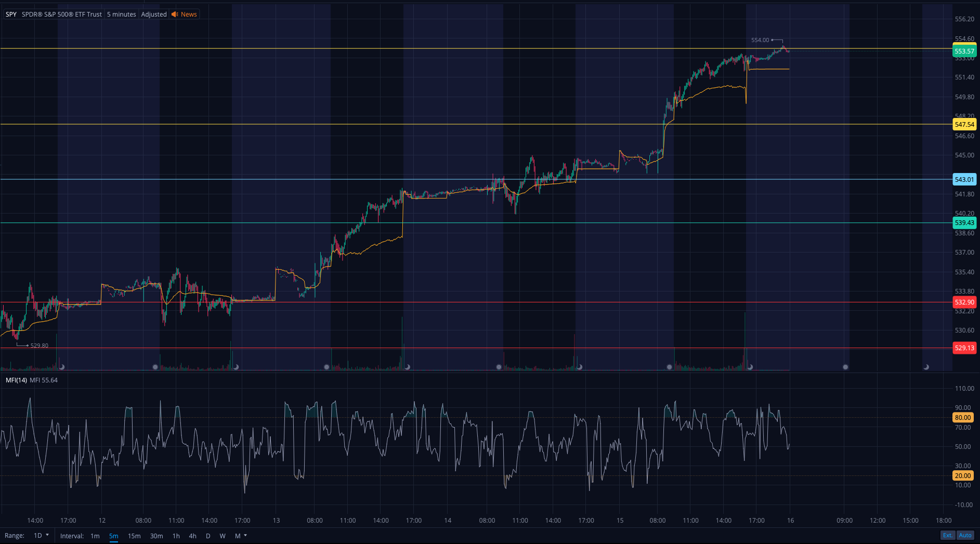The image size is (980, 544).
Task: Click the red 529.13 price level tag
Action: 964,348
